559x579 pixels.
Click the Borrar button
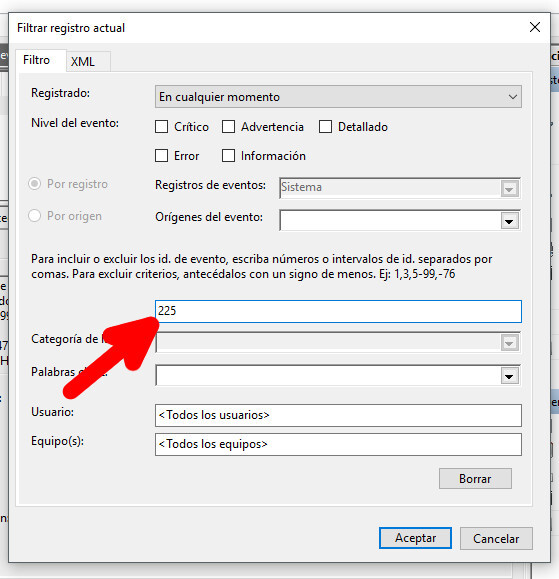pos(475,479)
